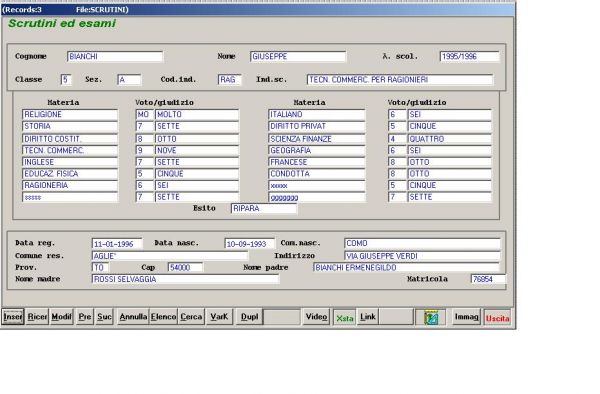Select the RELIGIONE materia field
The image size is (600, 394).
[70, 114]
